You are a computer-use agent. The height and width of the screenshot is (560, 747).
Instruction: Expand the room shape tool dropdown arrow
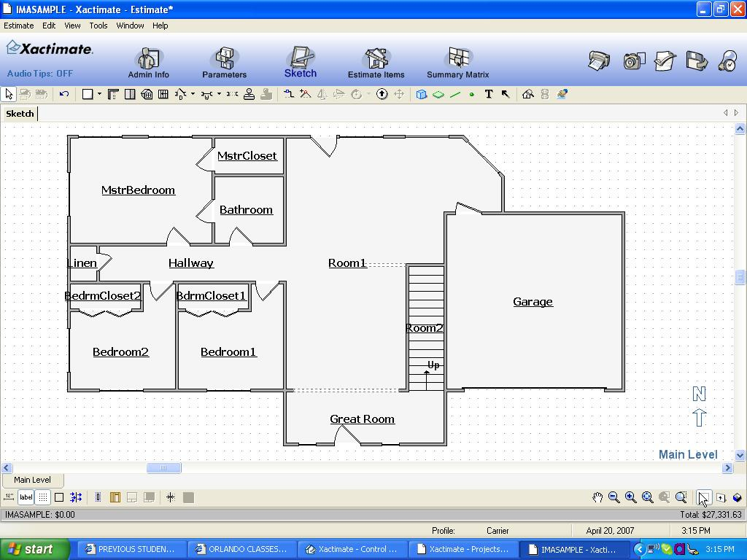coord(99,94)
